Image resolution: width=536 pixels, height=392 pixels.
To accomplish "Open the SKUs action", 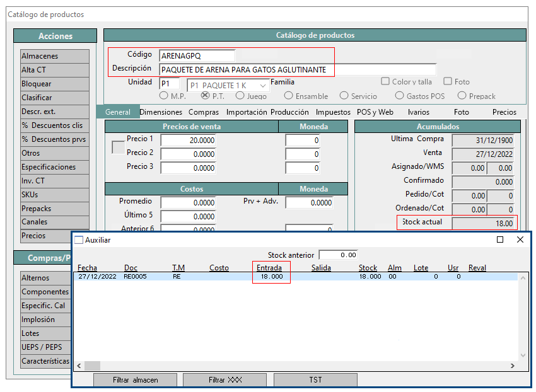I will coord(55,195).
